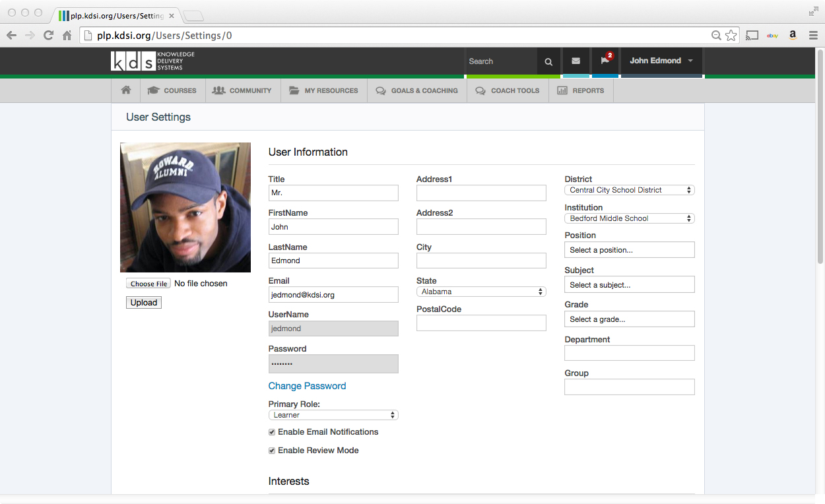
Task: Open the Reports menu
Action: (581, 90)
